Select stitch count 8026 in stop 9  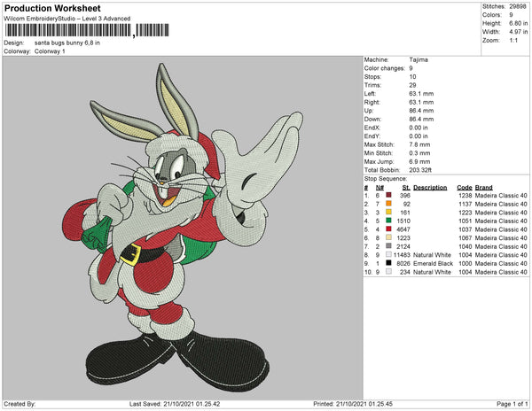pyautogui.click(x=403, y=263)
